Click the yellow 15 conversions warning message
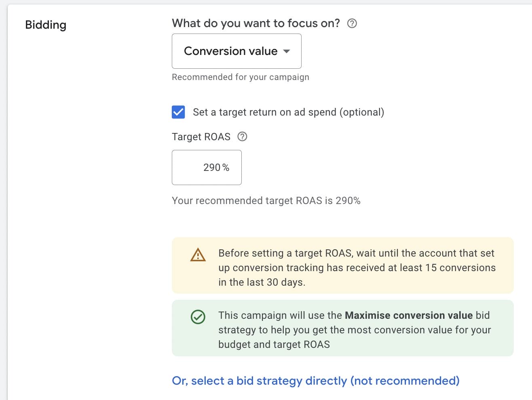 357,267
